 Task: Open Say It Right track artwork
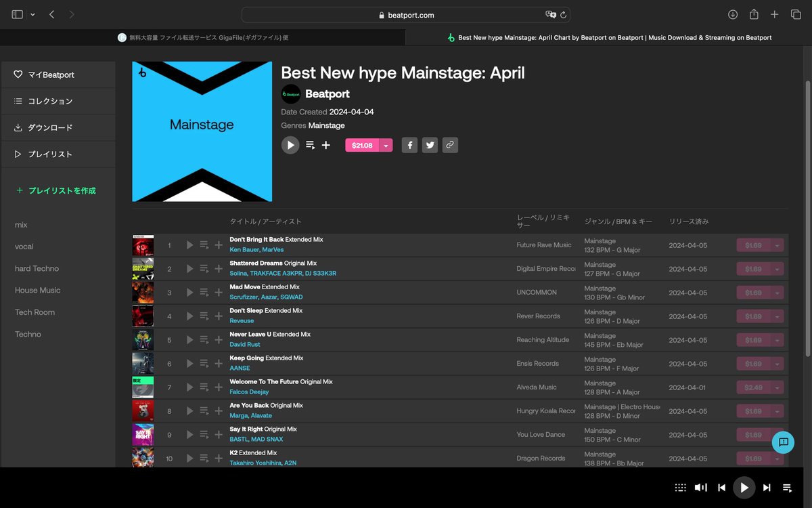[x=143, y=435]
